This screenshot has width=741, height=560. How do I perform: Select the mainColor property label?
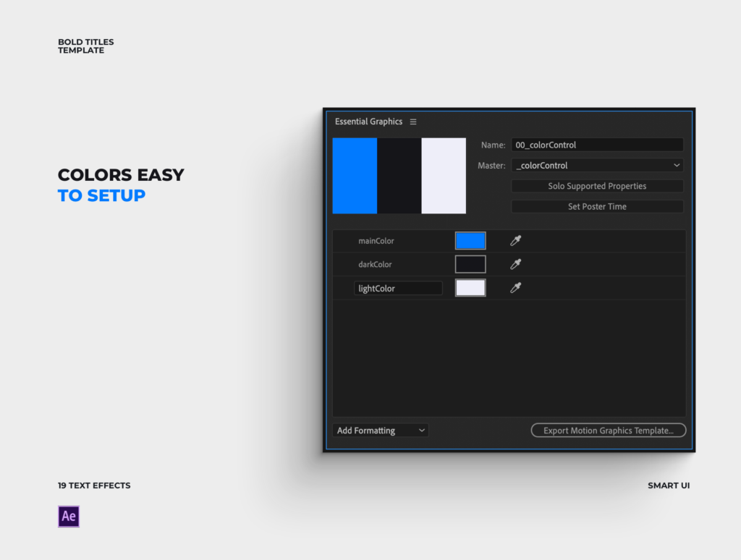coord(376,241)
